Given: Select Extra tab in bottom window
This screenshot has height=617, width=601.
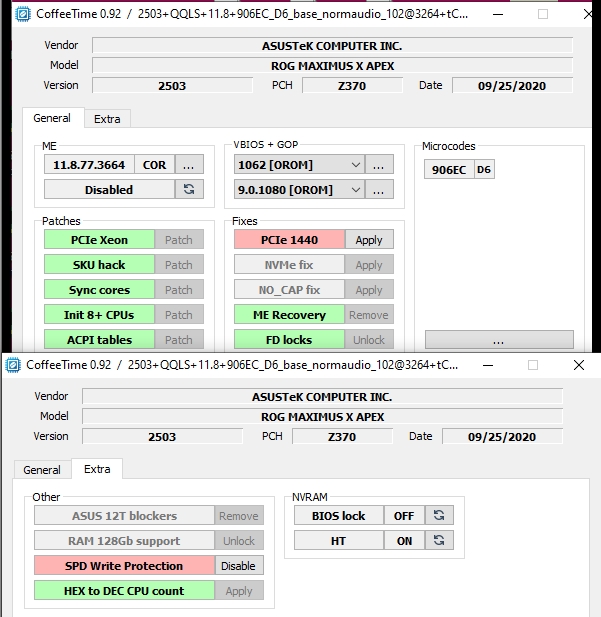Looking at the screenshot, I should point(97,469).
